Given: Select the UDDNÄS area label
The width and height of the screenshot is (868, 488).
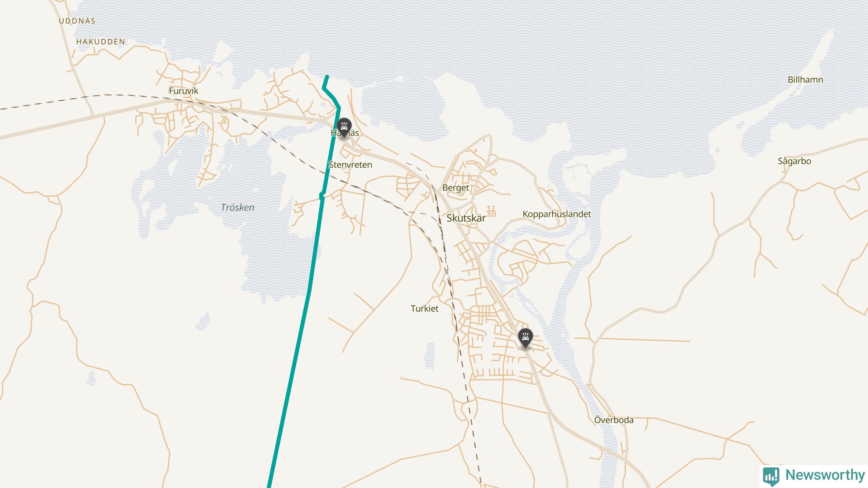Looking at the screenshot, I should click(77, 21).
